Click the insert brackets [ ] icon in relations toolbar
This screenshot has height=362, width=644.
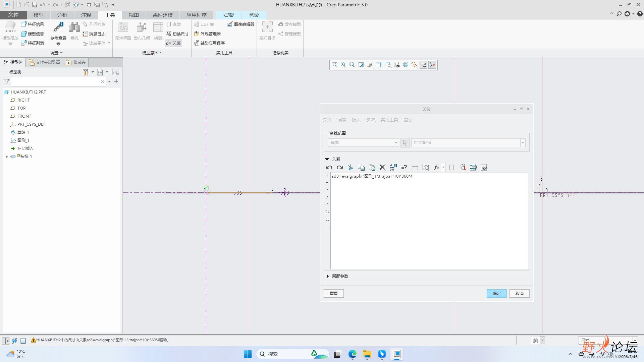click(452, 167)
